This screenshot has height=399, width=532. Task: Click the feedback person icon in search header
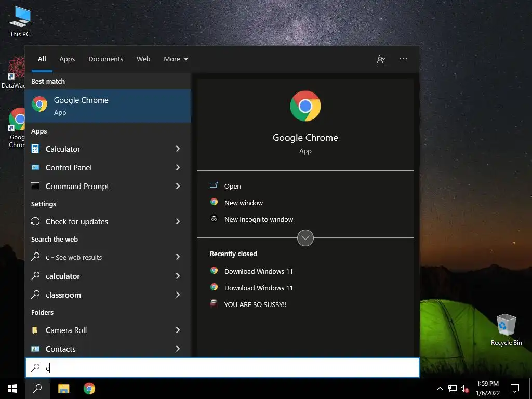381,59
